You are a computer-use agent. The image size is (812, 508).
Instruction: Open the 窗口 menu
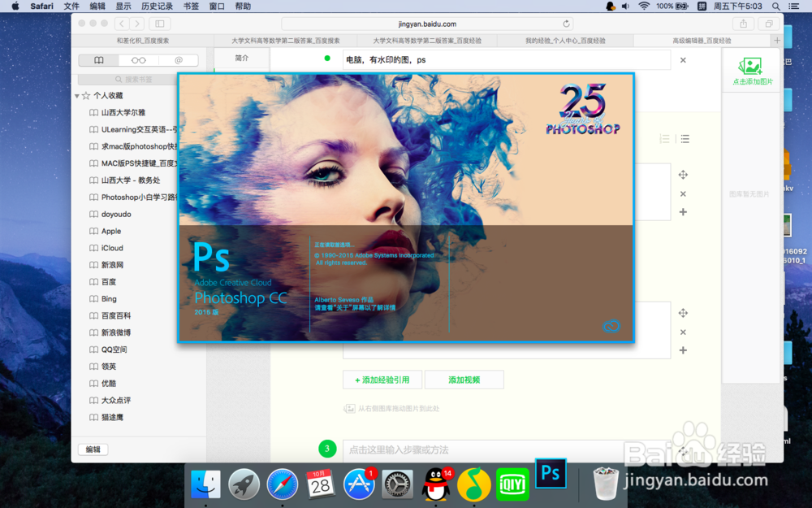(x=217, y=7)
